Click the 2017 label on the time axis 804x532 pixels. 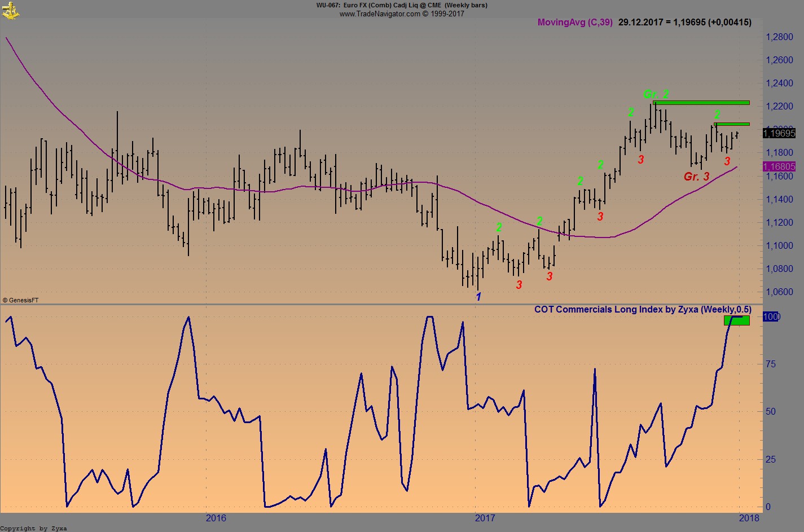(x=485, y=517)
